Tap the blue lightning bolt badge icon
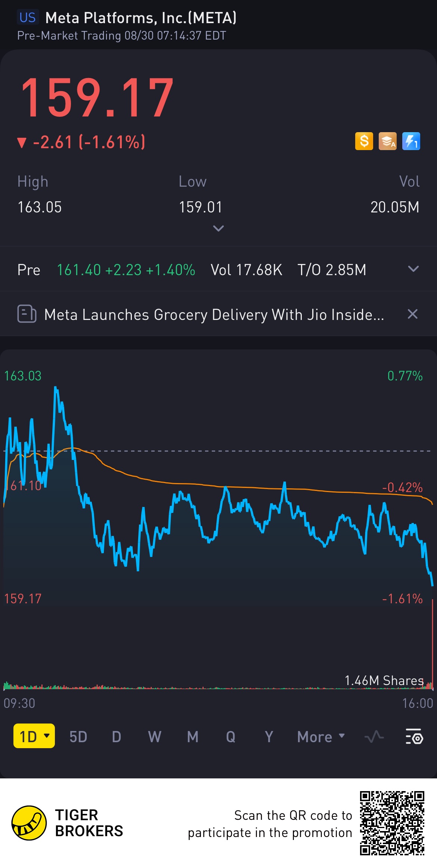 pos(411,141)
